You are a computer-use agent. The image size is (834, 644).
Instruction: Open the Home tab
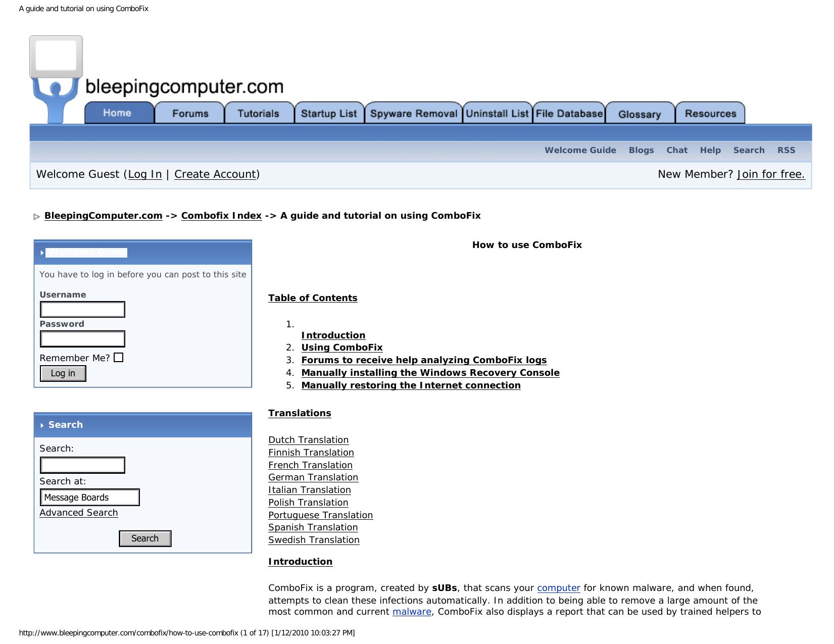[x=119, y=113]
